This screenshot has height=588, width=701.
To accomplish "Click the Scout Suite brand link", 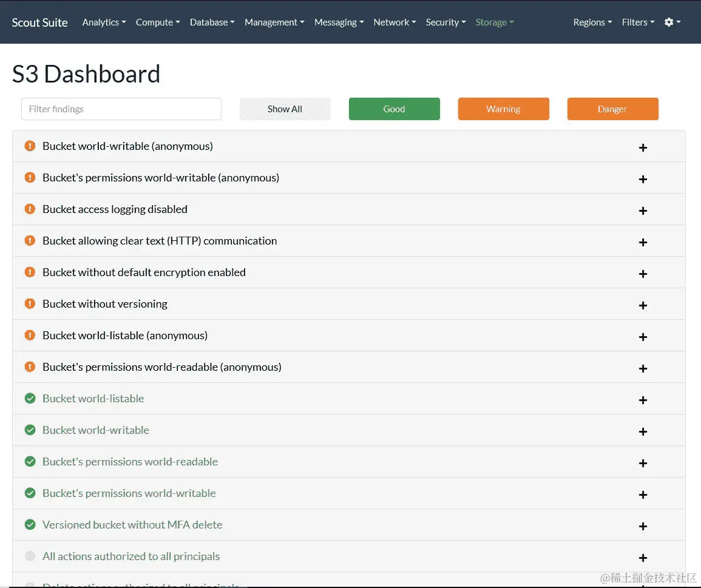I will [x=40, y=22].
